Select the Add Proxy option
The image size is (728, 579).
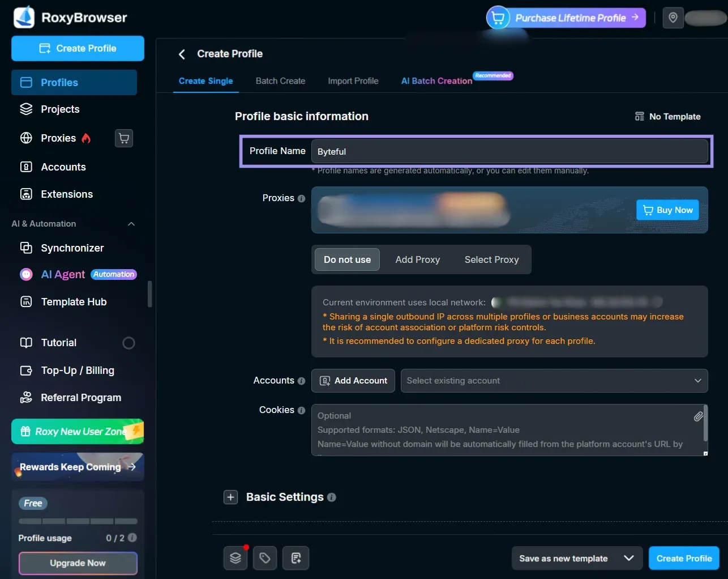[x=418, y=259]
